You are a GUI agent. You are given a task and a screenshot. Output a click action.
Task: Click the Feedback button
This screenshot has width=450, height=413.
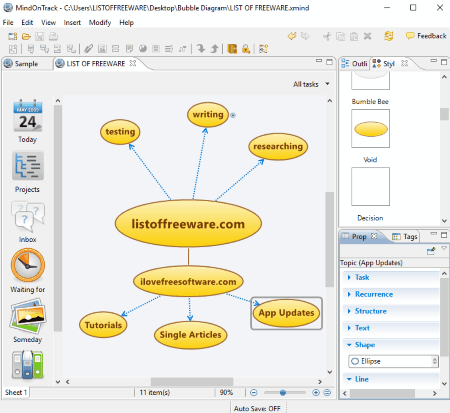pos(426,36)
